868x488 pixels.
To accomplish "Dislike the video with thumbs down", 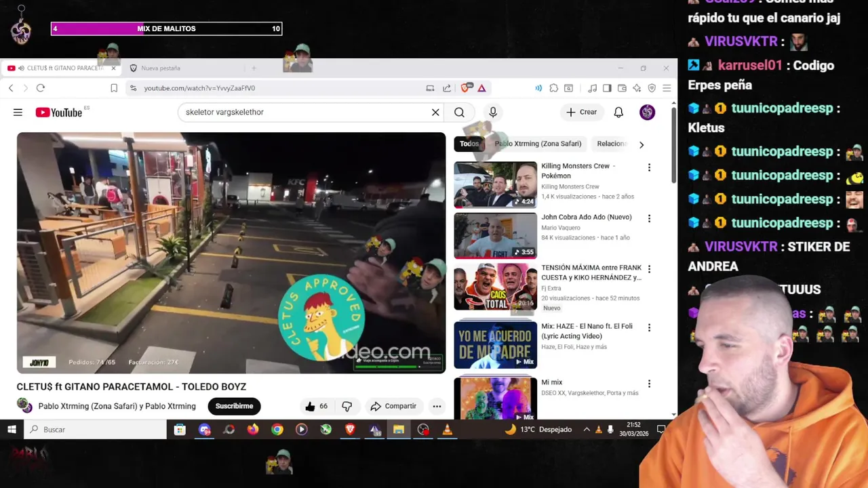I will 347,406.
